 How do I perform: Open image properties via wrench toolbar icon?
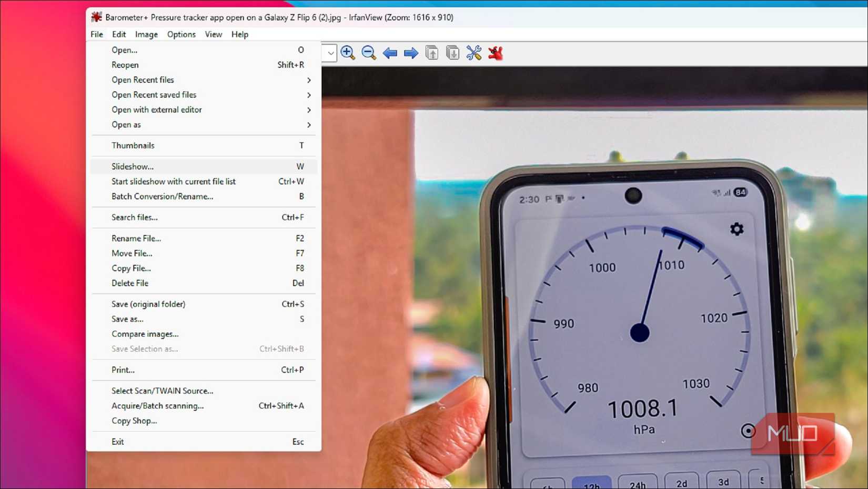point(475,53)
